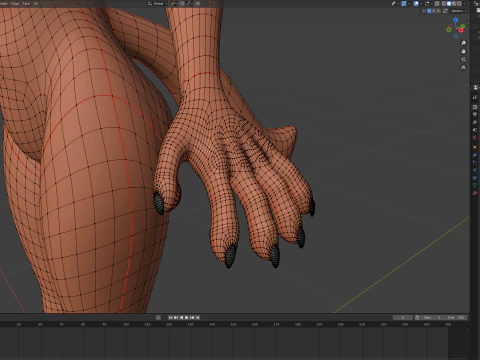Toggle Y axis mesh mirror
Viewport: 480px width, 360px height.
[434, 11]
